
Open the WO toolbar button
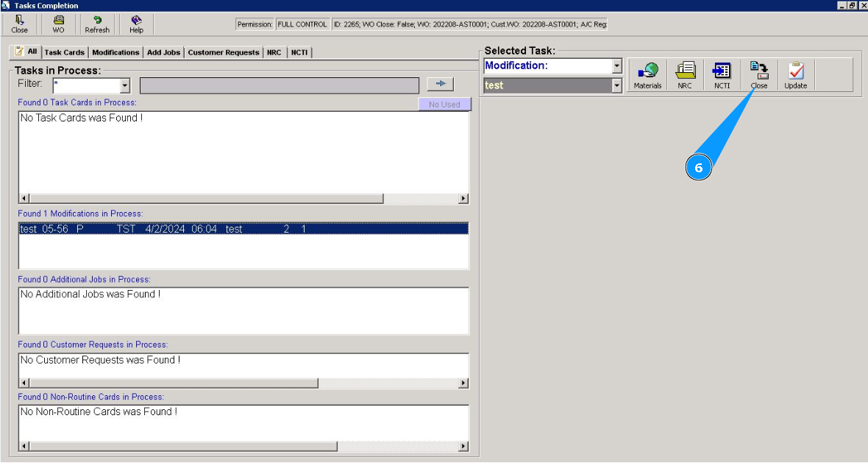tap(58, 24)
